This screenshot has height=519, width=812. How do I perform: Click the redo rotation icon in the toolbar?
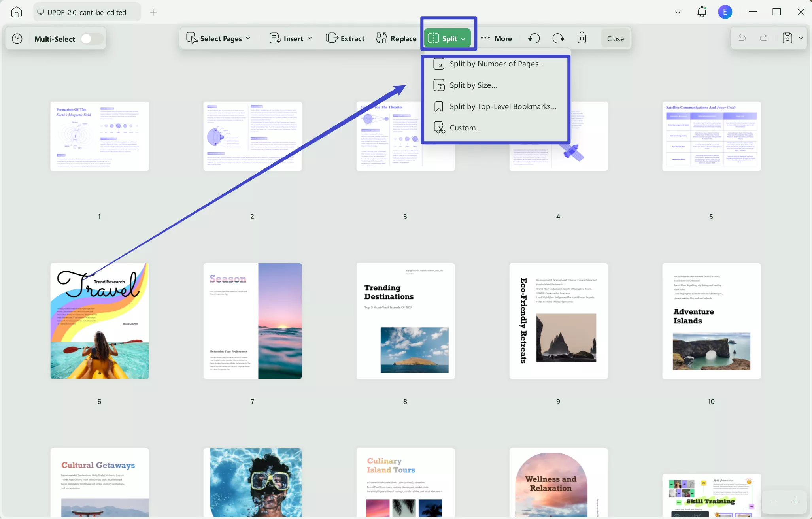click(557, 38)
